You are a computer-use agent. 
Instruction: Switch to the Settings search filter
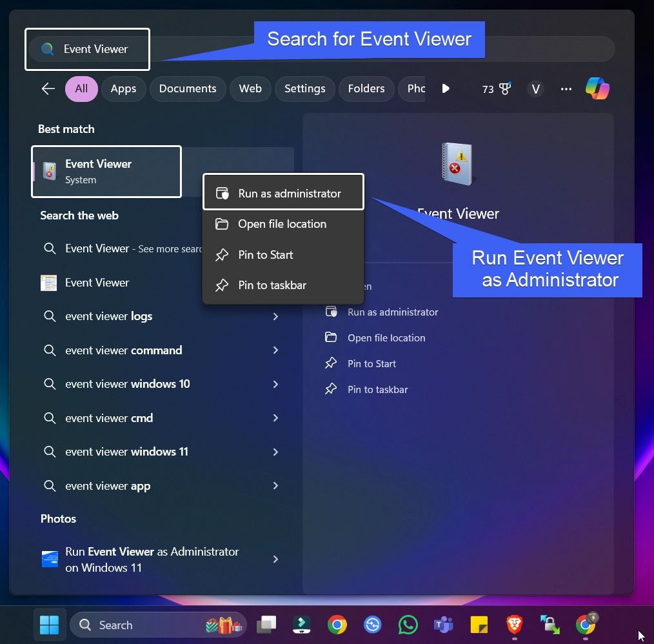(304, 88)
